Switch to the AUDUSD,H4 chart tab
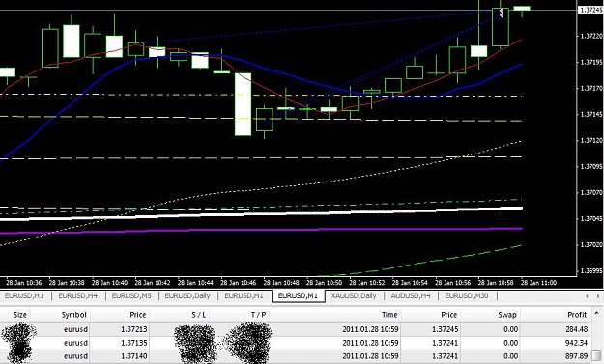This screenshot has height=364, width=604. (x=411, y=295)
